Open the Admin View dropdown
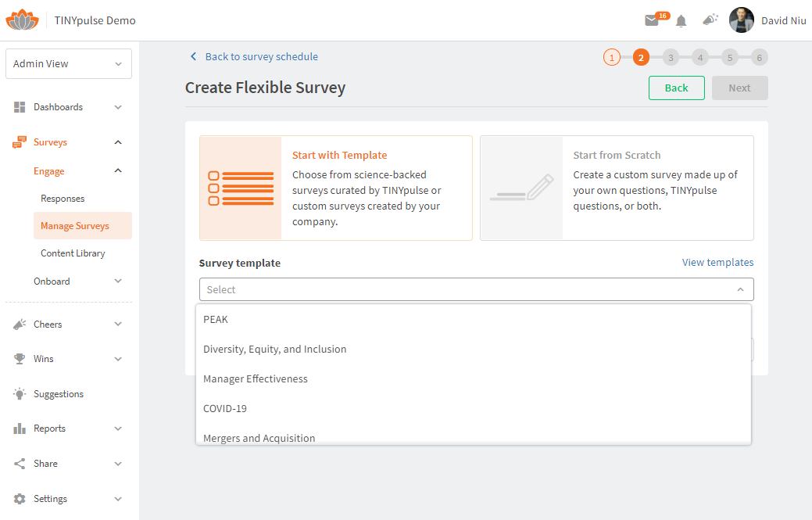 (69, 63)
